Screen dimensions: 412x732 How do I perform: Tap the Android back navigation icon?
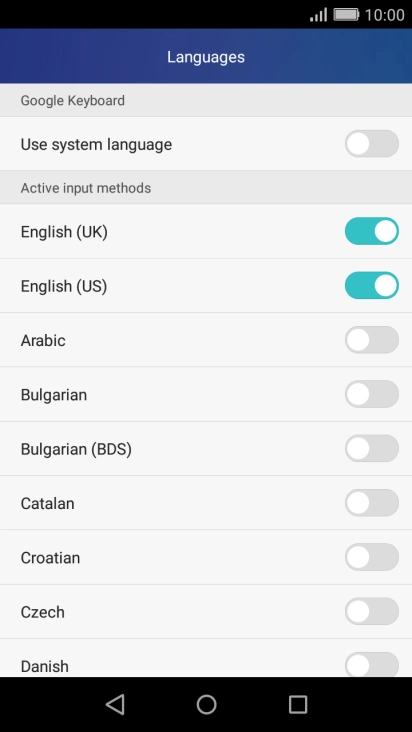115,704
